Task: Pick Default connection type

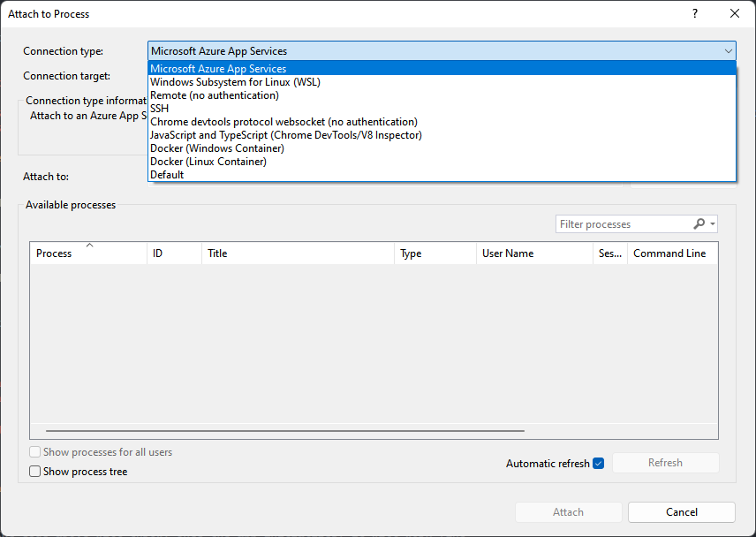Action: pyautogui.click(x=442, y=175)
